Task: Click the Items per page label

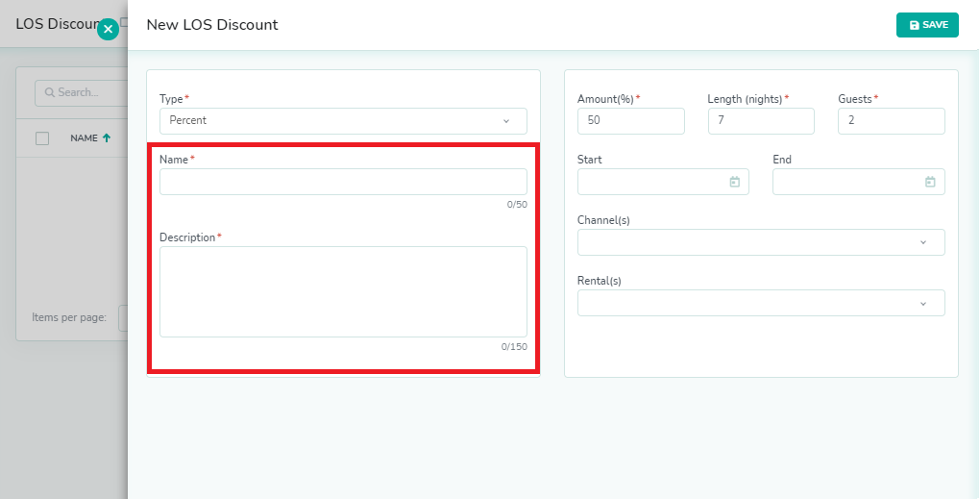Action: pyautogui.click(x=69, y=317)
